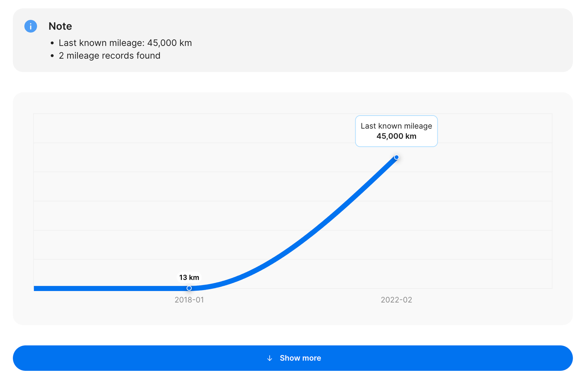Viewport: 588px width, 384px height.
Task: Click the "Last known mileage" title inside chart tooltip
Action: [396, 126]
